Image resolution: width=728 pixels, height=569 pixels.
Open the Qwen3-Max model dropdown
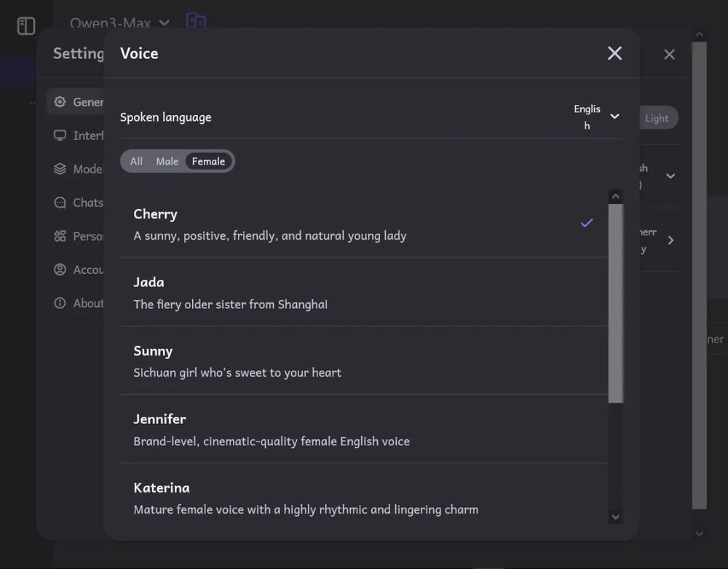pos(120,23)
